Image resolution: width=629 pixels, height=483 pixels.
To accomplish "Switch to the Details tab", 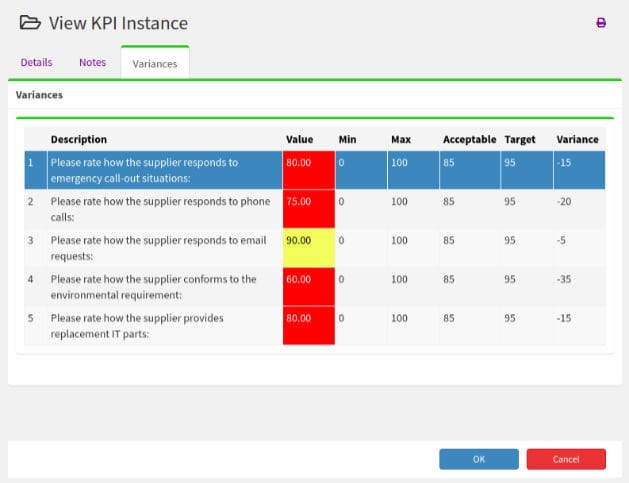I will pyautogui.click(x=36, y=62).
